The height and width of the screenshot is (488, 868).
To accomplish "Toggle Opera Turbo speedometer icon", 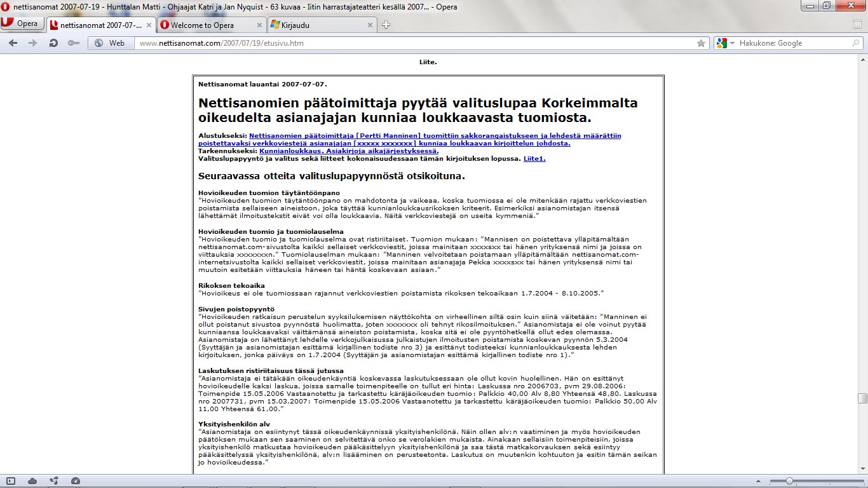I will [x=76, y=481].
